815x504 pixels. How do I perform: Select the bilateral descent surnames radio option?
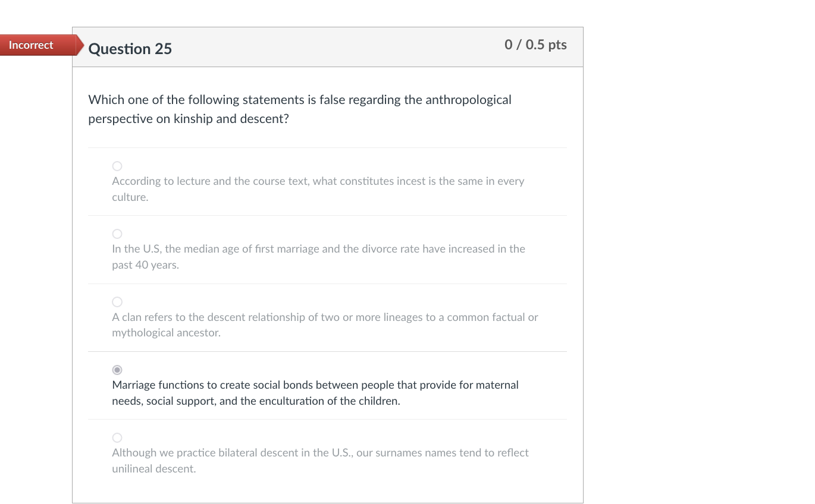pos(117,437)
